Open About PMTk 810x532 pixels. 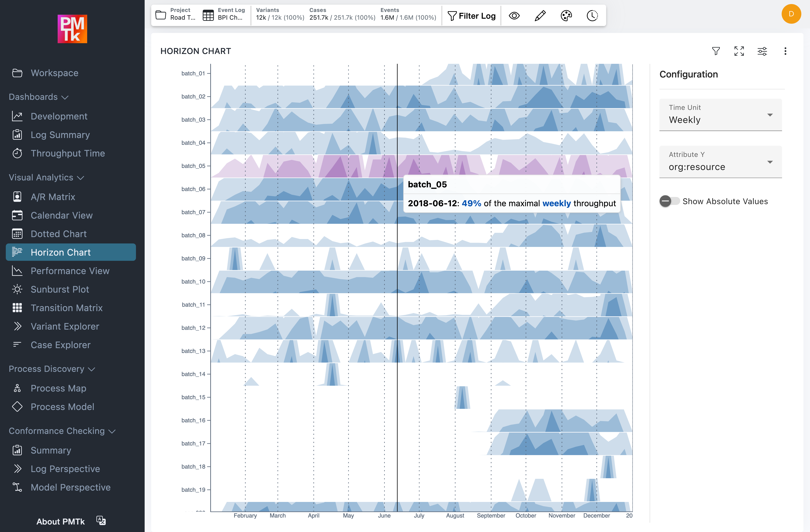(x=61, y=521)
